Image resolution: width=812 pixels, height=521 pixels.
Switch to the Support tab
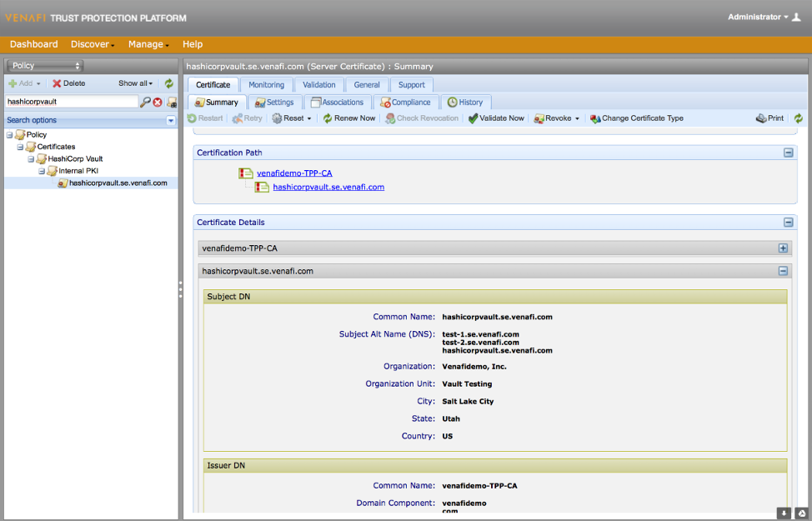tap(412, 84)
